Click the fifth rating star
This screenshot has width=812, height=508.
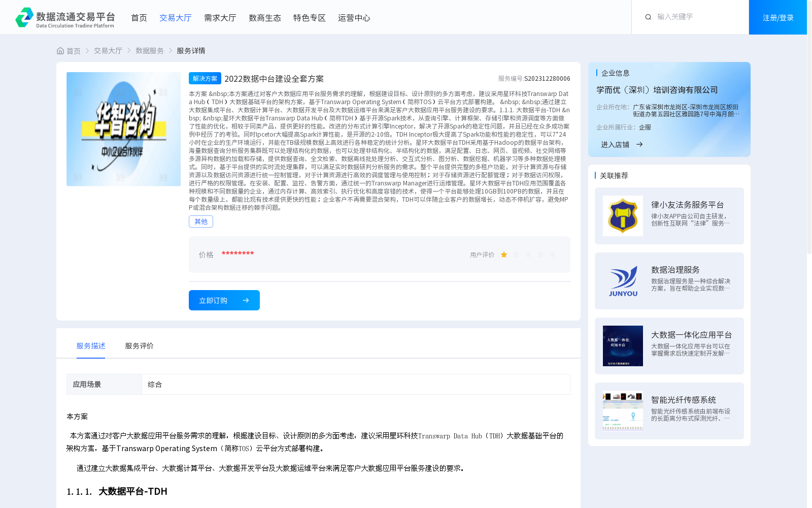click(553, 255)
